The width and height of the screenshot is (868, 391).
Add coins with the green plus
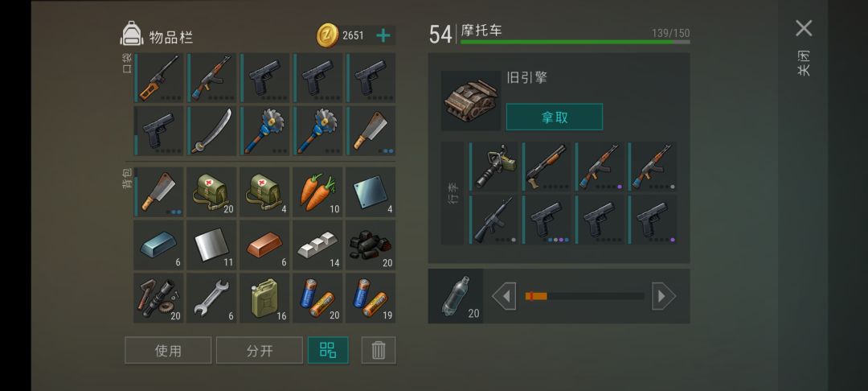(x=383, y=35)
